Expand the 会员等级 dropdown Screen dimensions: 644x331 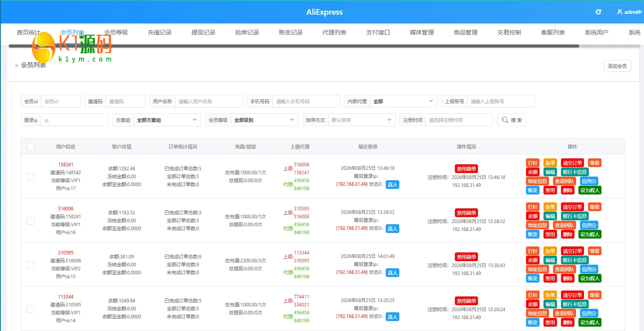[x=264, y=120]
